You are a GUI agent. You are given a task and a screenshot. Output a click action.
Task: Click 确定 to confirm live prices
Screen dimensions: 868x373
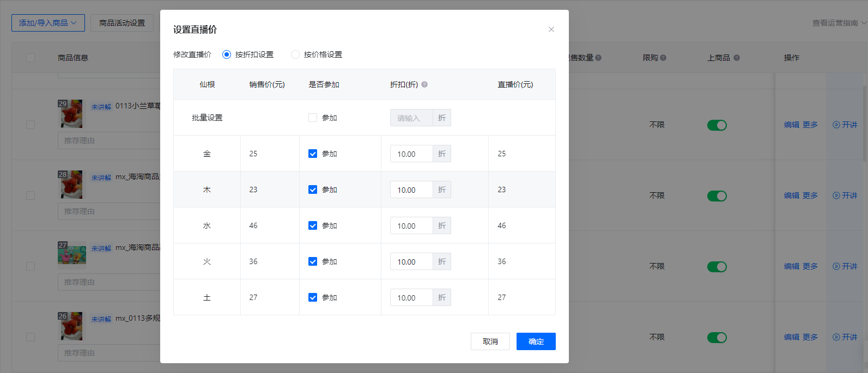click(x=536, y=341)
